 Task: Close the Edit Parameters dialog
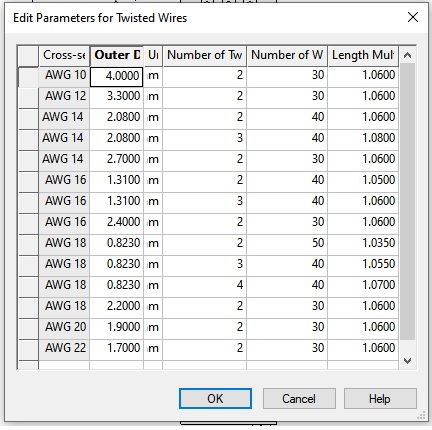click(413, 17)
